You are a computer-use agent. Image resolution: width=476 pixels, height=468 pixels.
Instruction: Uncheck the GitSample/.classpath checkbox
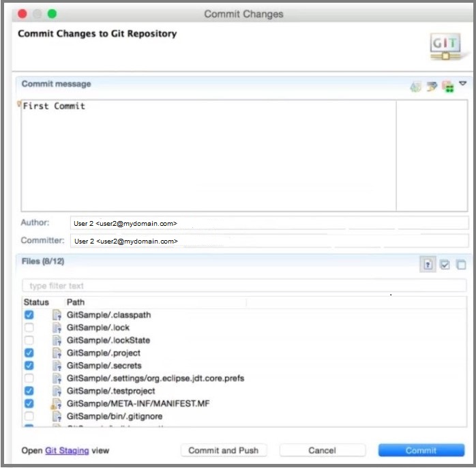click(x=29, y=315)
